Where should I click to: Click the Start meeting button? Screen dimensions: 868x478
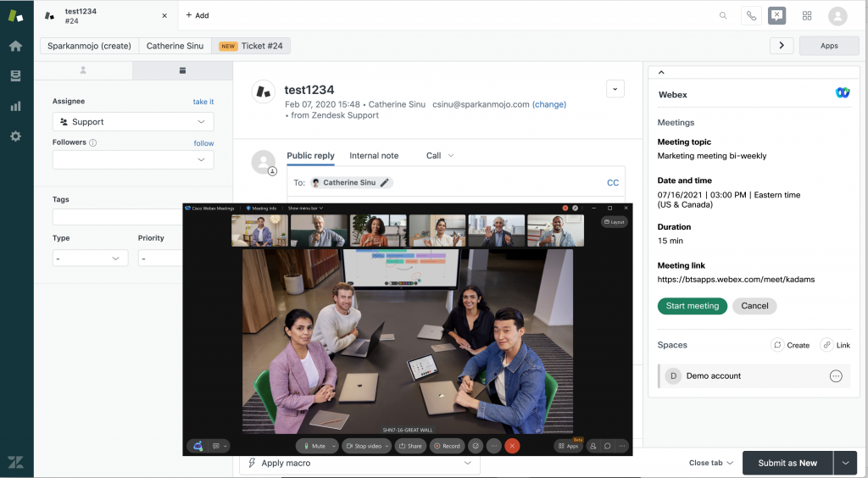tap(692, 306)
